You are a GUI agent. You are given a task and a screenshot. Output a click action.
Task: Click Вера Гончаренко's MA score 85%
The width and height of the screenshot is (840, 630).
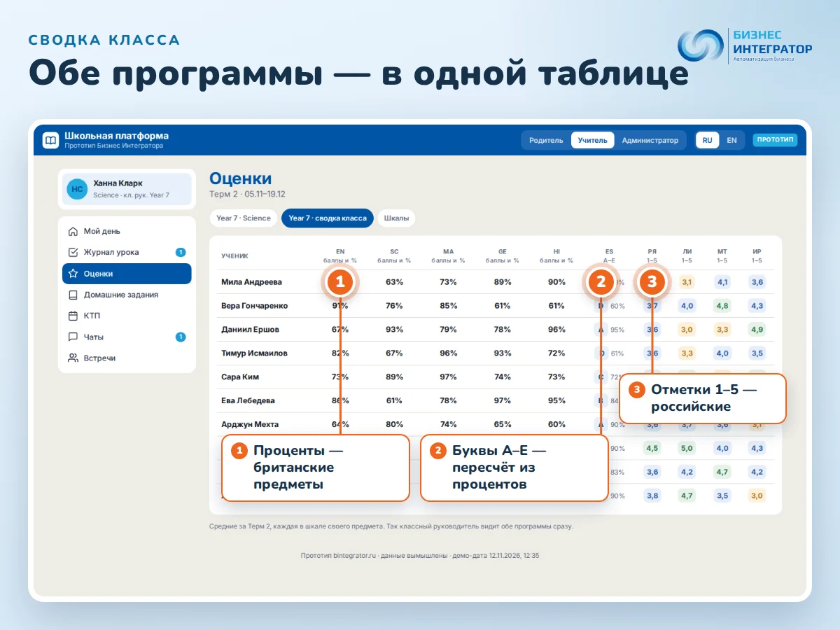pyautogui.click(x=448, y=306)
